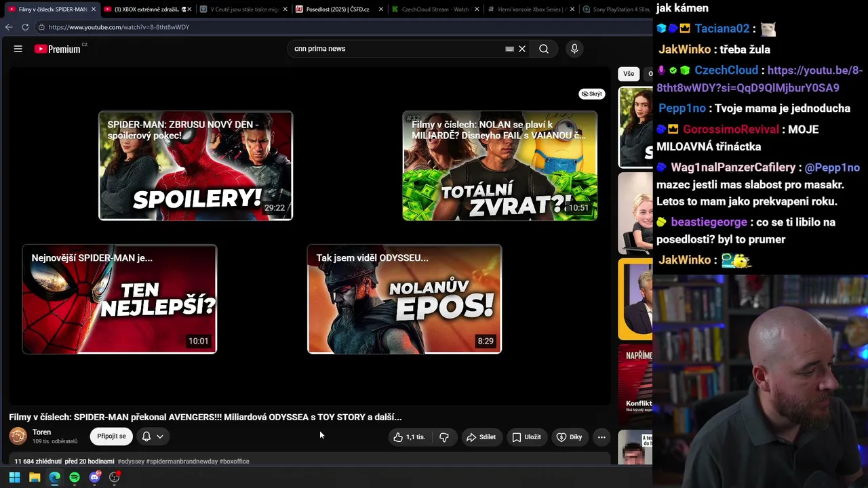This screenshot has height=488, width=868.
Task: Close the 'XBOX extrémně zdražil' tab
Action: (190, 9)
